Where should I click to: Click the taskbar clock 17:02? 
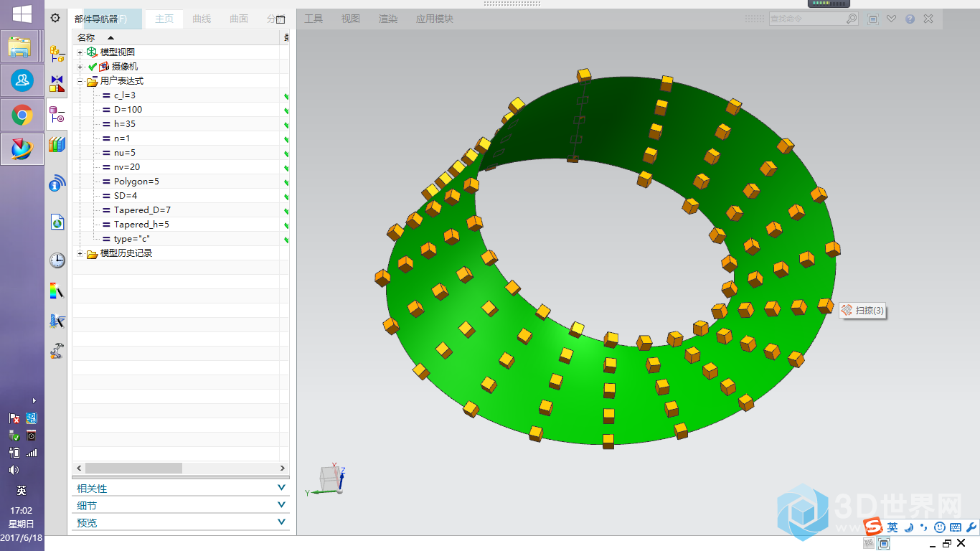[22, 510]
